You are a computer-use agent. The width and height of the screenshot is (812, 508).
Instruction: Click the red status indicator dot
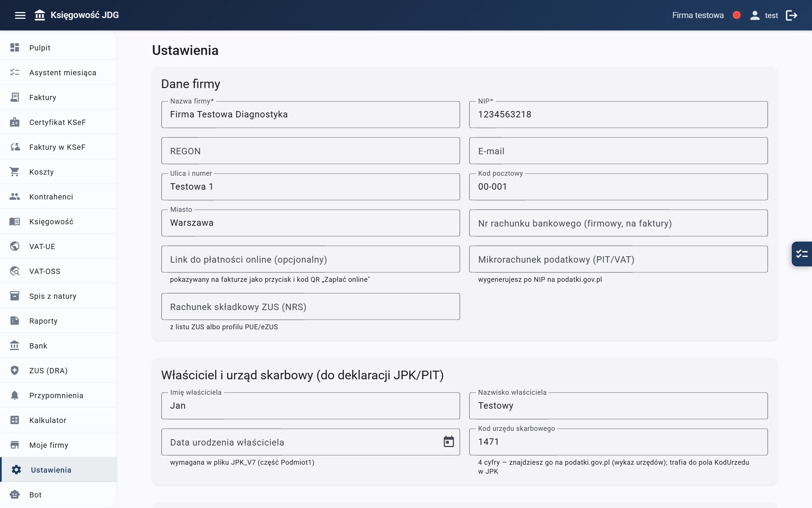click(737, 15)
